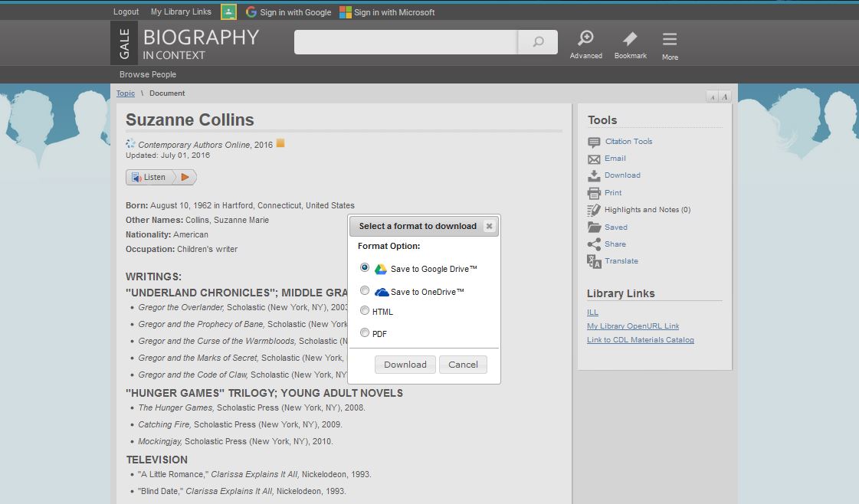Click the Email envelope icon
Viewport: 859px width, 504px height.
point(594,159)
